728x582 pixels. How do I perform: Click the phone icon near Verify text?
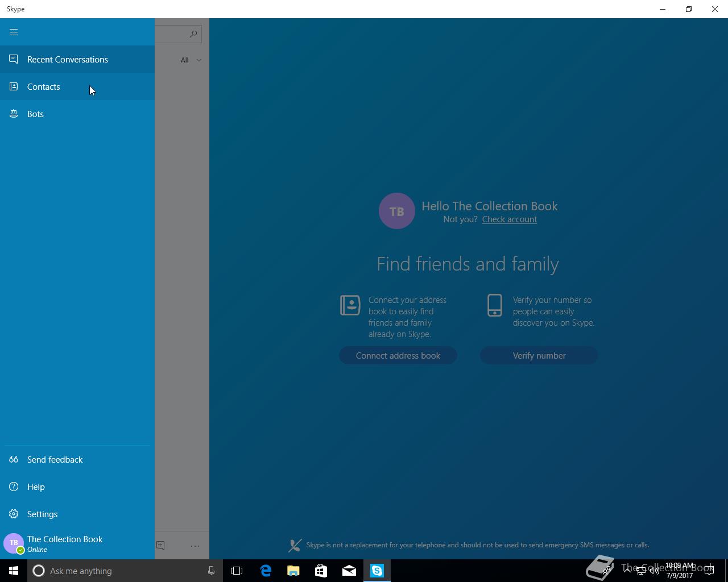point(495,305)
